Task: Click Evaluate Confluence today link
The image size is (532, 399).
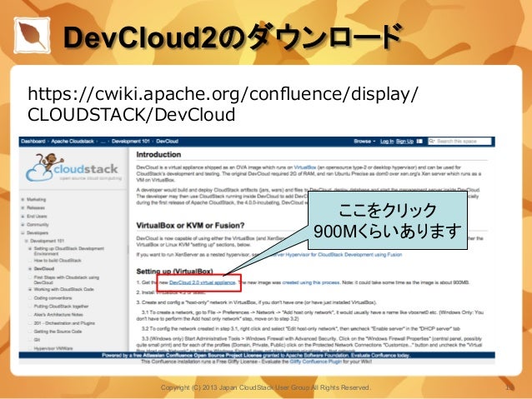Action: pos(380,356)
